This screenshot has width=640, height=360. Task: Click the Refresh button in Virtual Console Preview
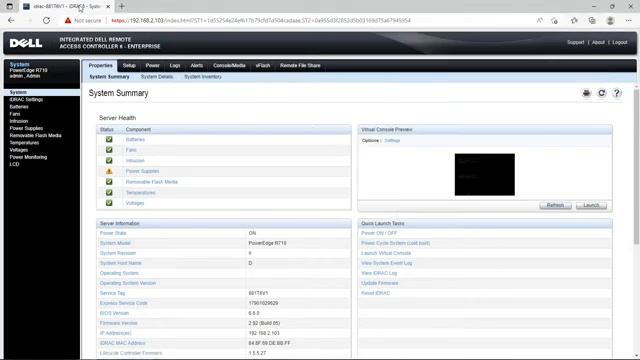(x=555, y=205)
